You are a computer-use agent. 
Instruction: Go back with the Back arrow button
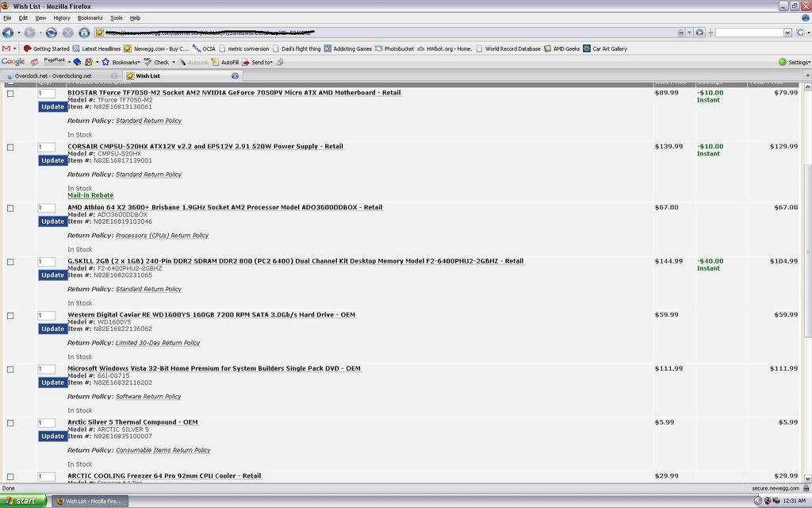click(x=8, y=33)
